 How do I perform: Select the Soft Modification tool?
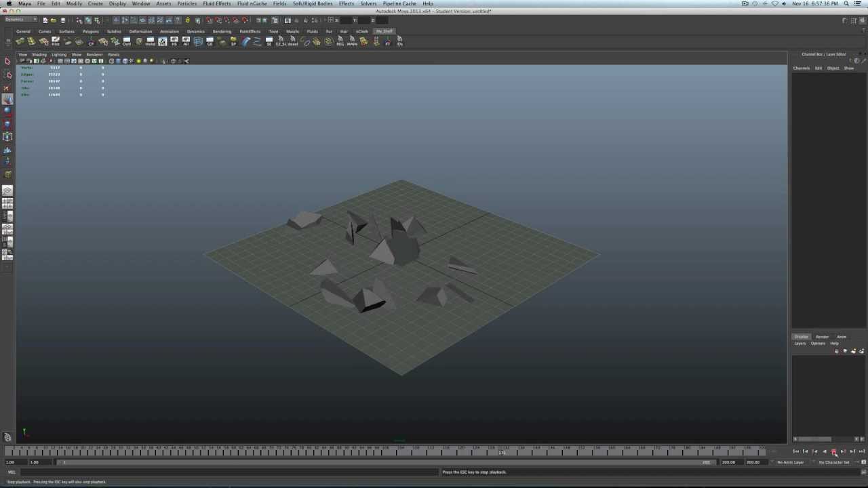click(x=7, y=150)
